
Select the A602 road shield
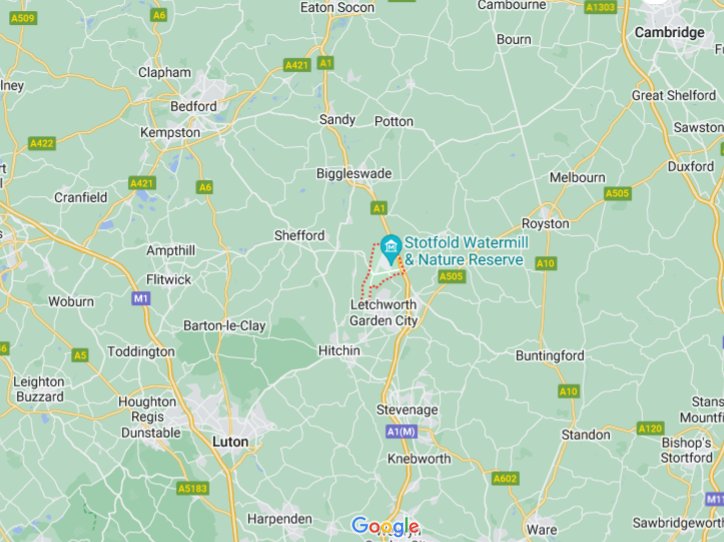pyautogui.click(x=505, y=478)
